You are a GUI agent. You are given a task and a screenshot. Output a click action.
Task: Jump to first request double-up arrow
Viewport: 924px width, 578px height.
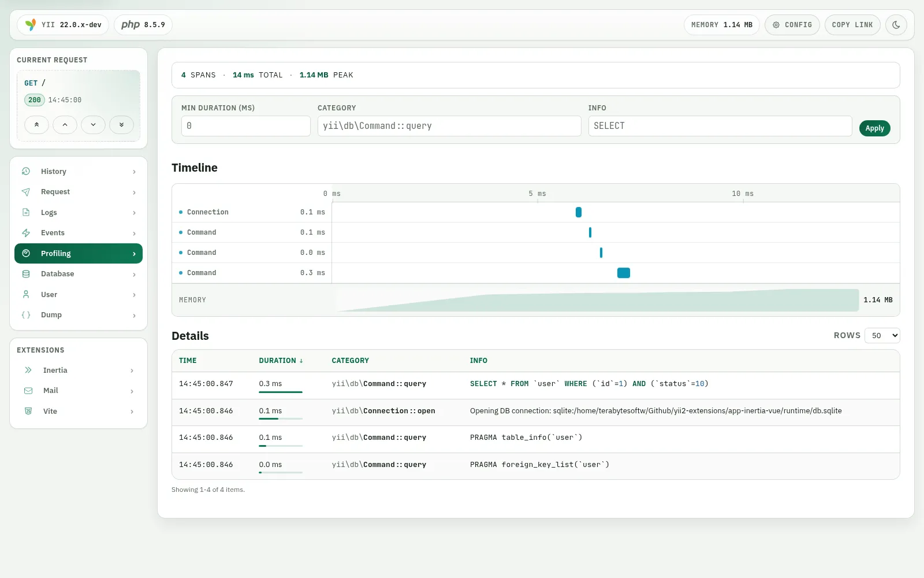36,125
